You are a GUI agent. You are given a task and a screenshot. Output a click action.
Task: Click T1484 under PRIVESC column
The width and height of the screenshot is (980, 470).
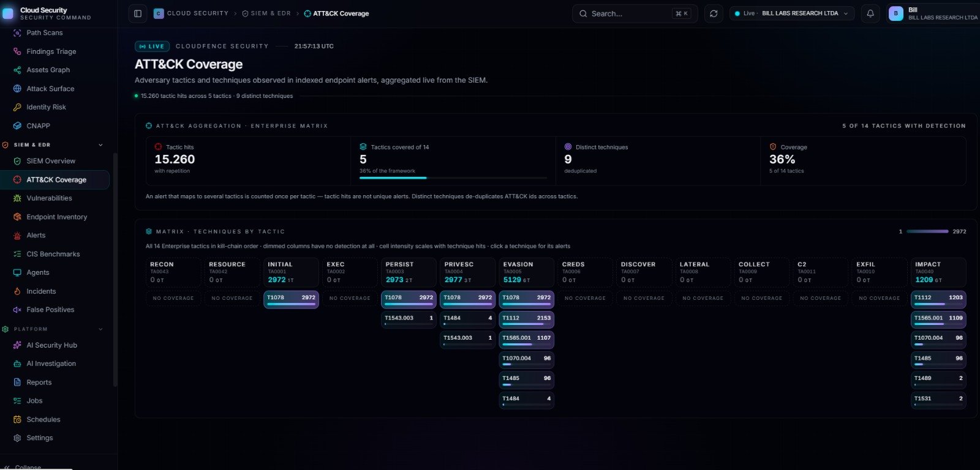tap(467, 319)
